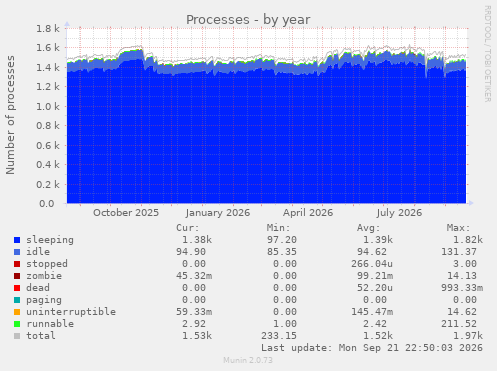Click the 'dead' legend label
Viewport: 497px width, 371px height.
(x=38, y=288)
